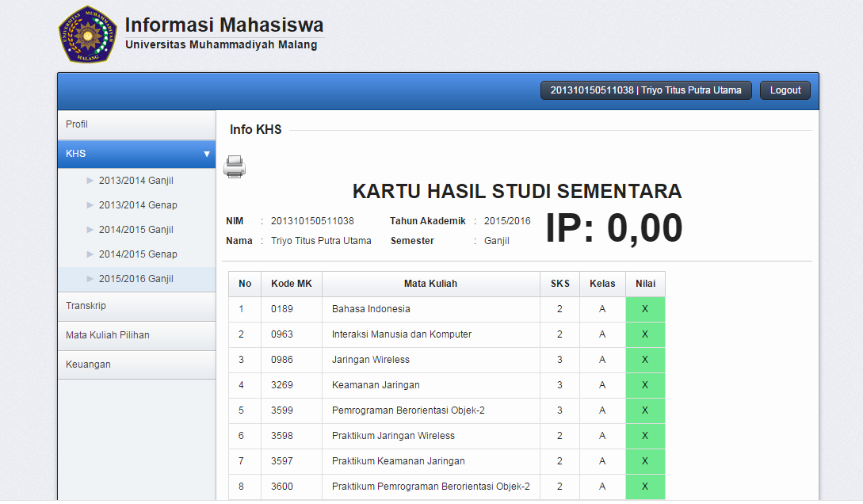Click the Kelas column header
Screen dimensions: 863x504
point(602,284)
